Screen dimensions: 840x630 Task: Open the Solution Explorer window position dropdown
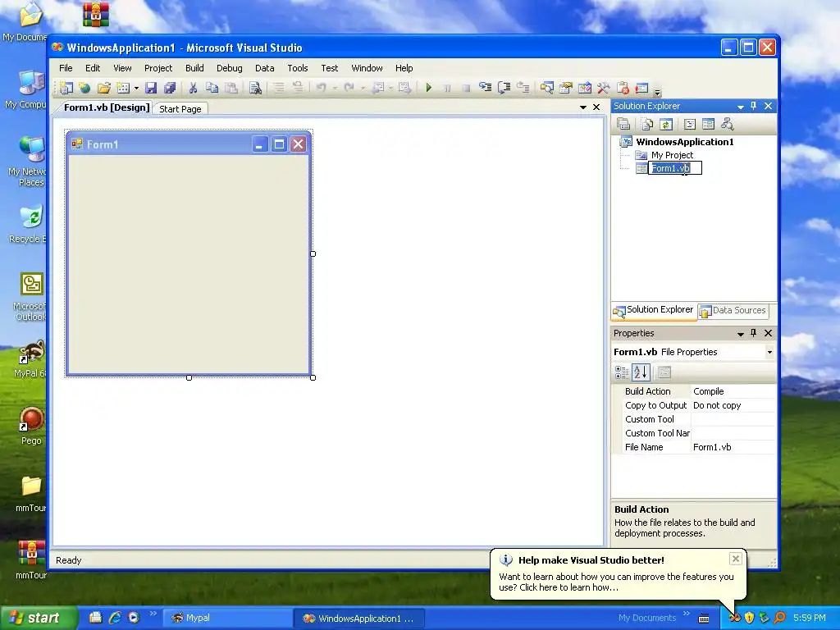point(741,107)
